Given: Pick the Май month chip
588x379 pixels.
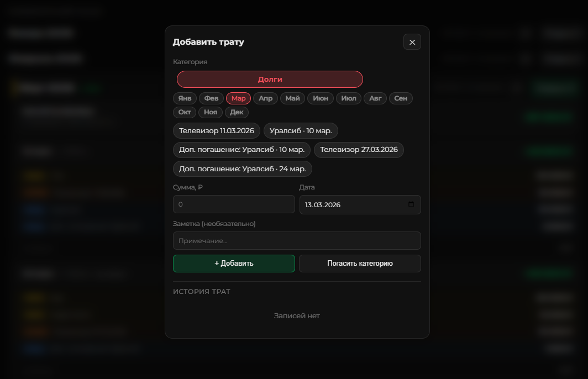Looking at the screenshot, I should [x=292, y=98].
